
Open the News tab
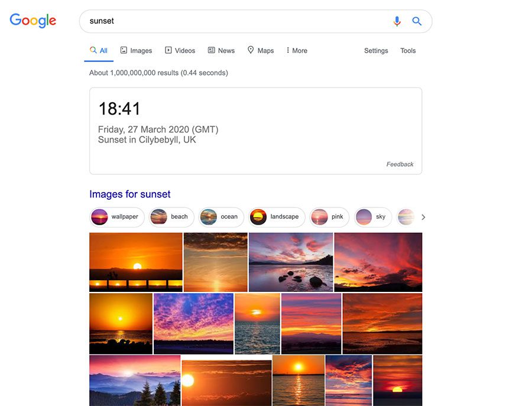point(222,51)
